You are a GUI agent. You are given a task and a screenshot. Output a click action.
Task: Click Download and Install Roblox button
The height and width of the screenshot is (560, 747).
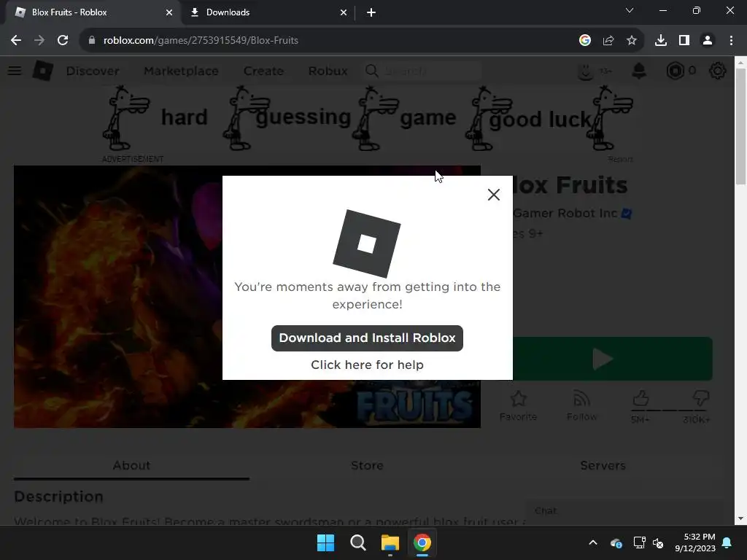coord(367,338)
